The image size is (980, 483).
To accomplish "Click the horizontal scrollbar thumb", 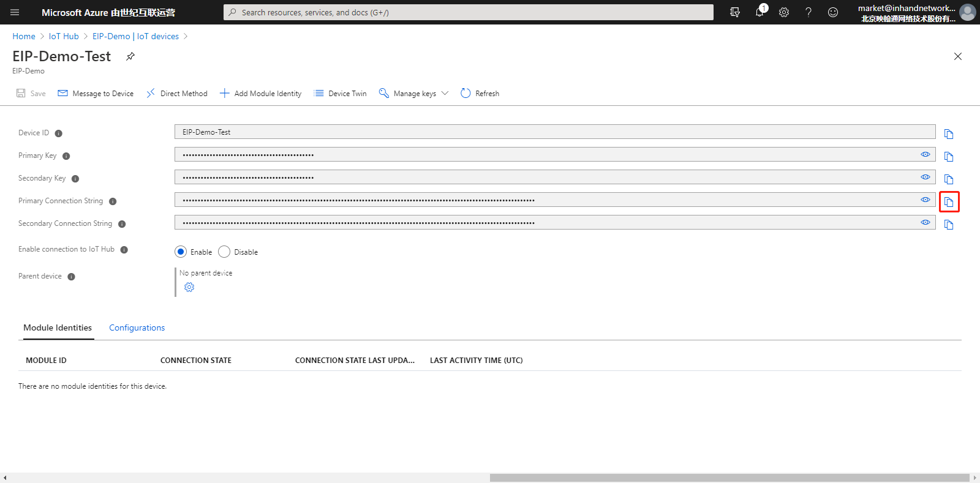I will tap(729, 477).
